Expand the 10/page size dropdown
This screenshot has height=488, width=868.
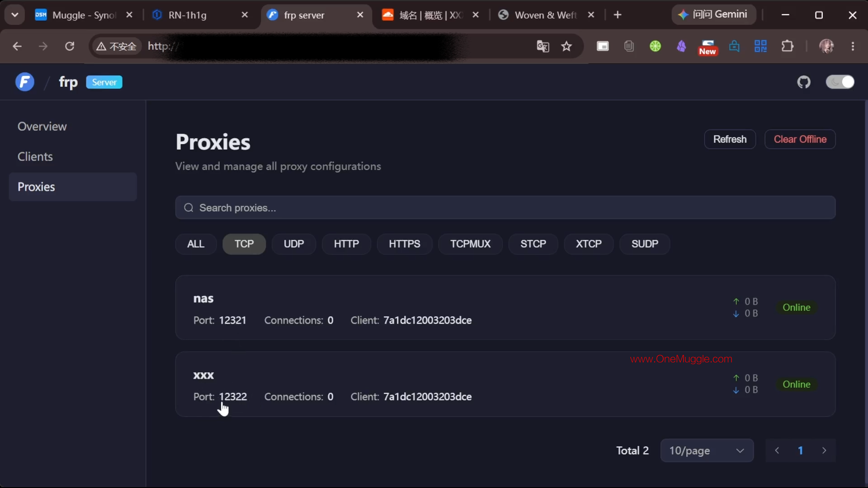tap(707, 450)
